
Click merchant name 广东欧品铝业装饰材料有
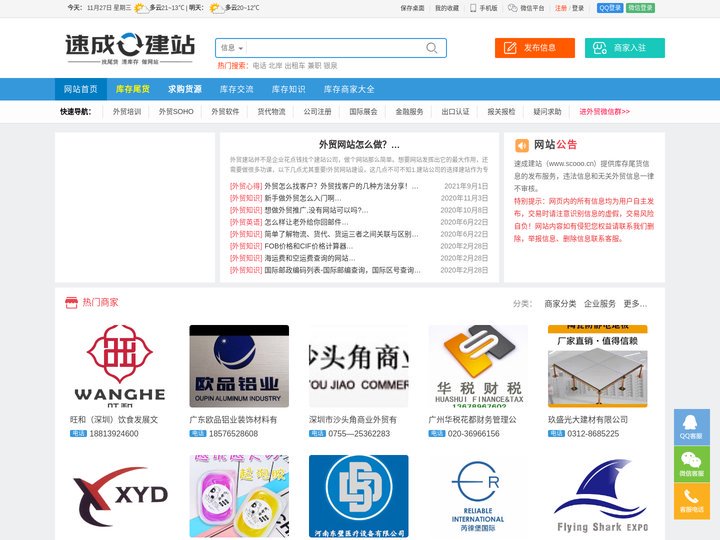click(x=233, y=420)
